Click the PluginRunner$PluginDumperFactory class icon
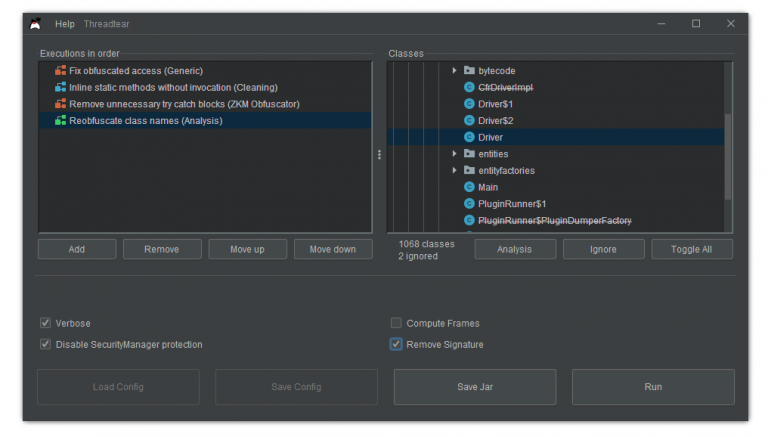The height and width of the screenshot is (437, 768). pyautogui.click(x=469, y=220)
